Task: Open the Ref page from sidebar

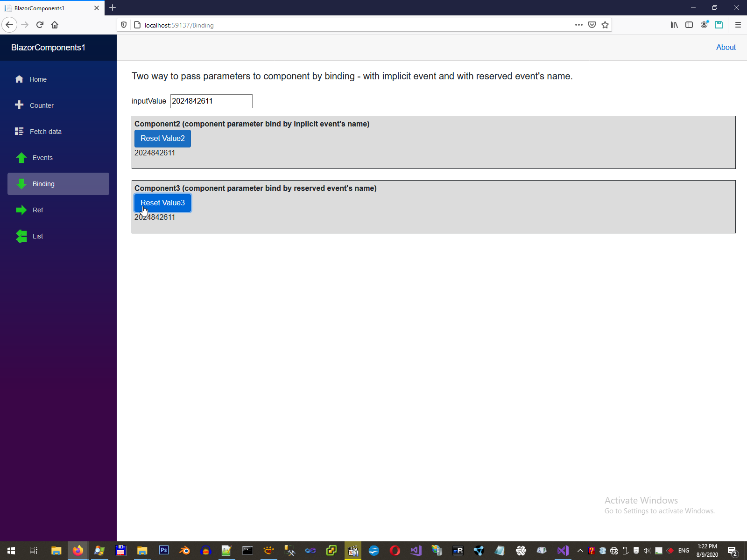Action: pos(58,210)
